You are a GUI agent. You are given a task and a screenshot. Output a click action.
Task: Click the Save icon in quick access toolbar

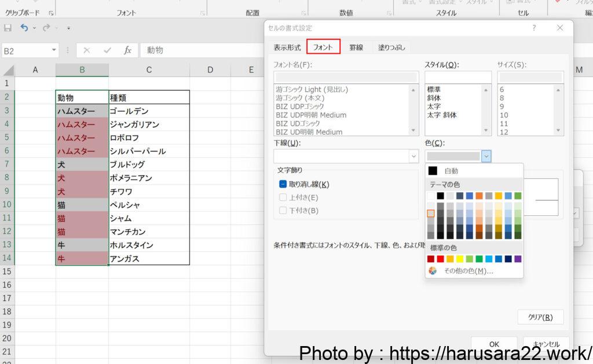click(x=8, y=28)
